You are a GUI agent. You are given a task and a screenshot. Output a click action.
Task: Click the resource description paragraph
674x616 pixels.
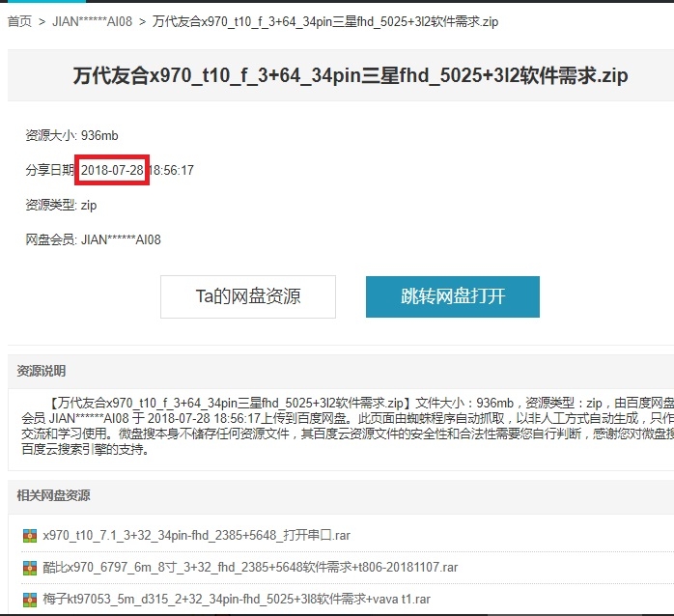pos(348,426)
